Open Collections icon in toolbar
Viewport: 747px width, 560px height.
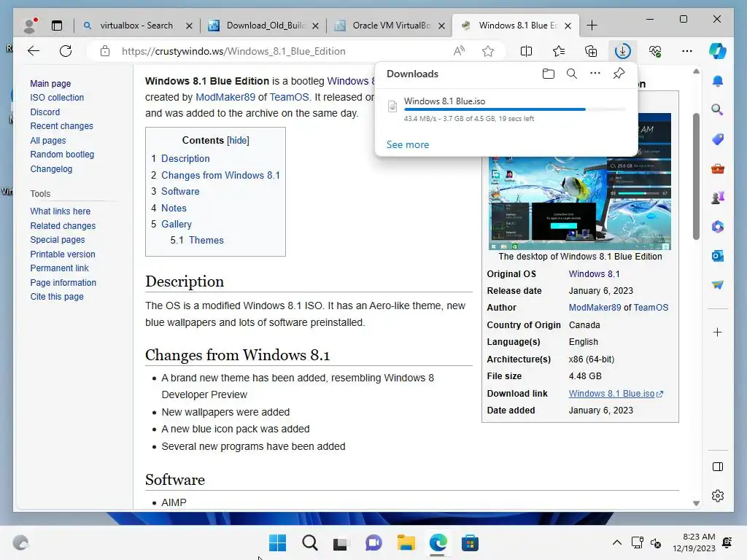coord(591,51)
